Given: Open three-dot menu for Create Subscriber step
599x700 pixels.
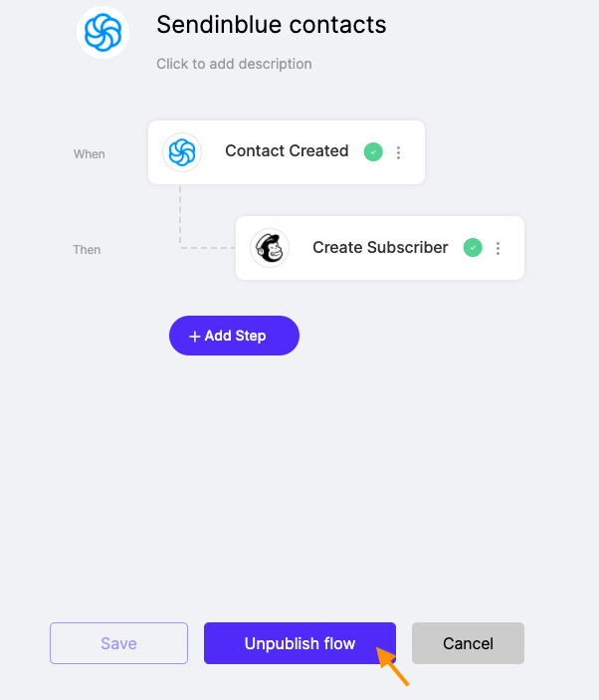Looking at the screenshot, I should (498, 248).
